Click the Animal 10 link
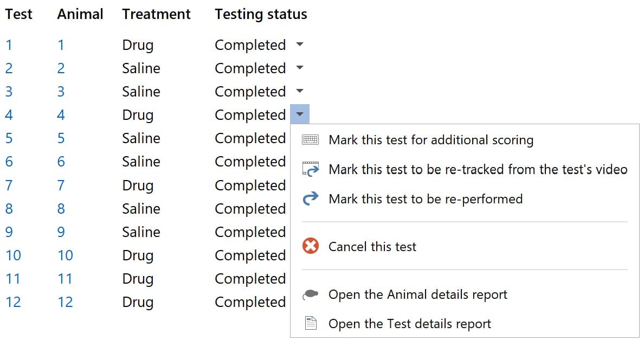The height and width of the screenshot is (346, 644). (x=65, y=255)
